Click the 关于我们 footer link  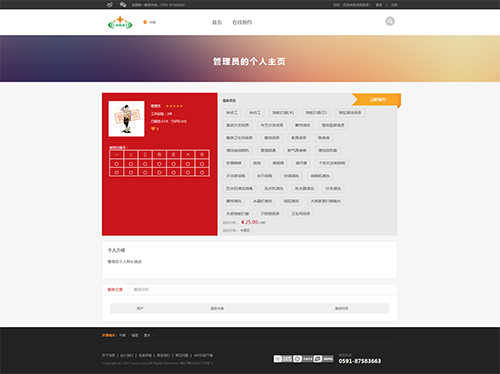point(109,355)
